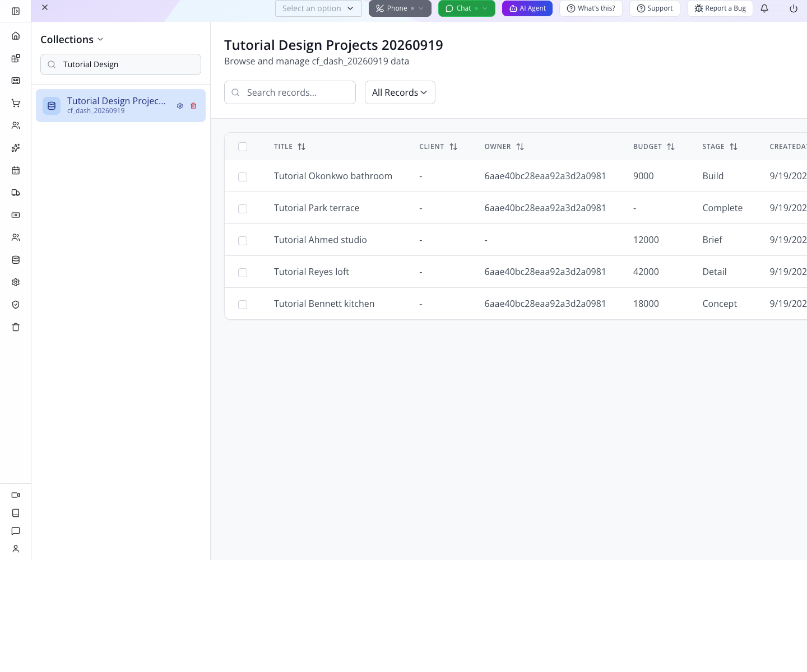Open the calendar icon in the sidebar
This screenshot has width=807, height=672.
tap(16, 170)
